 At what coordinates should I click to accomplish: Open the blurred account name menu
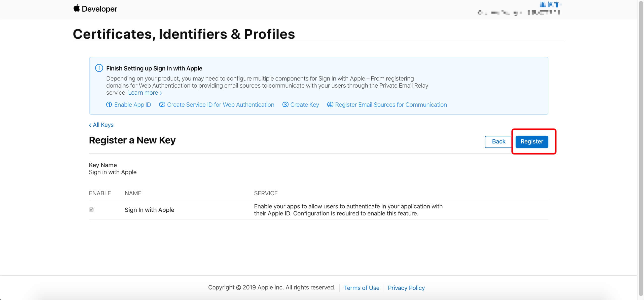coord(519,12)
